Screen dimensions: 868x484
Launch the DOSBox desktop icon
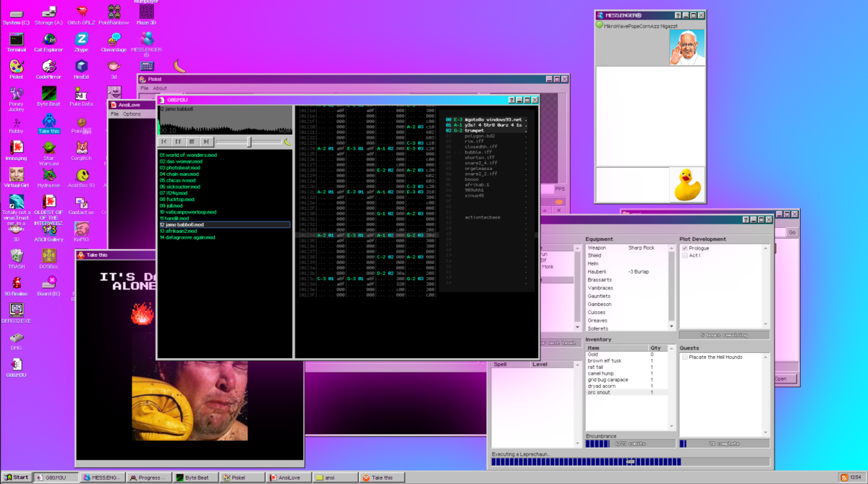click(x=48, y=258)
